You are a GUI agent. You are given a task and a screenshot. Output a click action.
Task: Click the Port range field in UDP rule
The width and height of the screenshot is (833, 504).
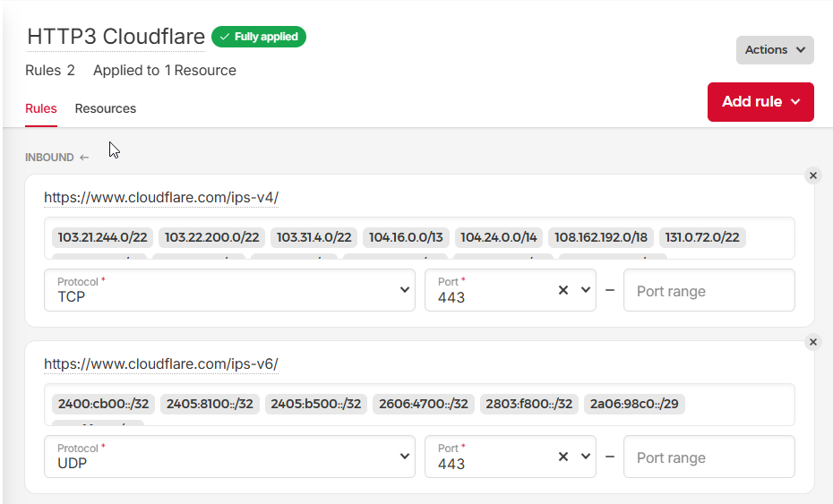(x=709, y=457)
